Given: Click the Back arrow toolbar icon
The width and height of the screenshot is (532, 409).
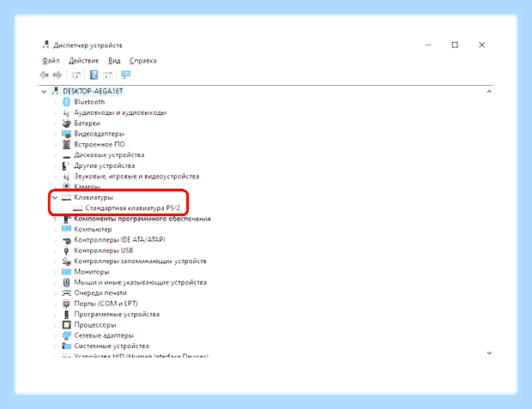Looking at the screenshot, I should click(x=44, y=75).
